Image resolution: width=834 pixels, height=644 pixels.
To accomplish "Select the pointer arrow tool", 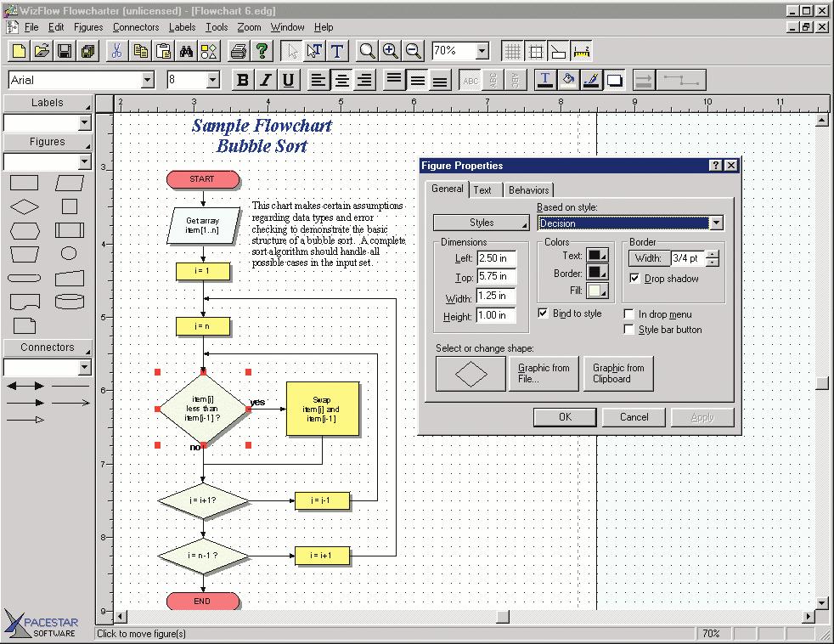I will [x=291, y=51].
